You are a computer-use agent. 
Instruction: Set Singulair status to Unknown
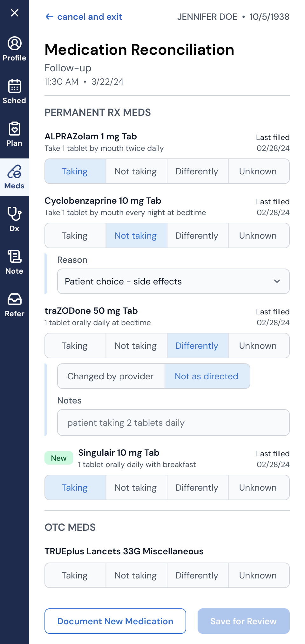pyautogui.click(x=259, y=487)
